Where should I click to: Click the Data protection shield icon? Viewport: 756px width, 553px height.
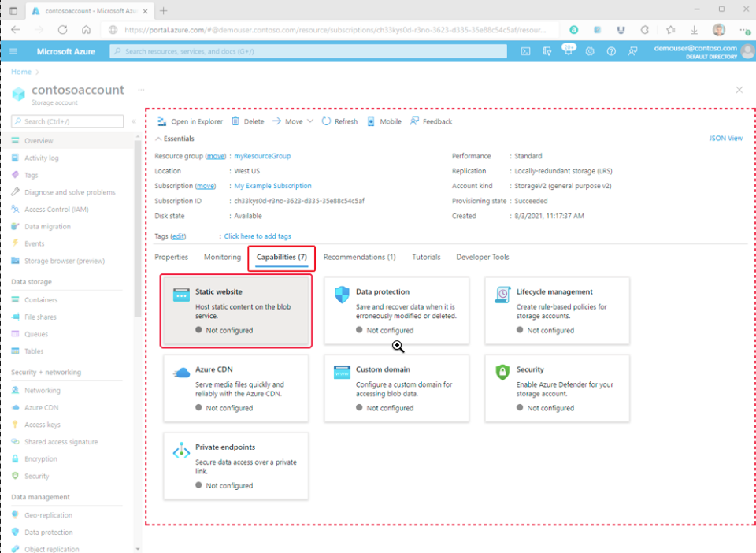[x=342, y=294]
